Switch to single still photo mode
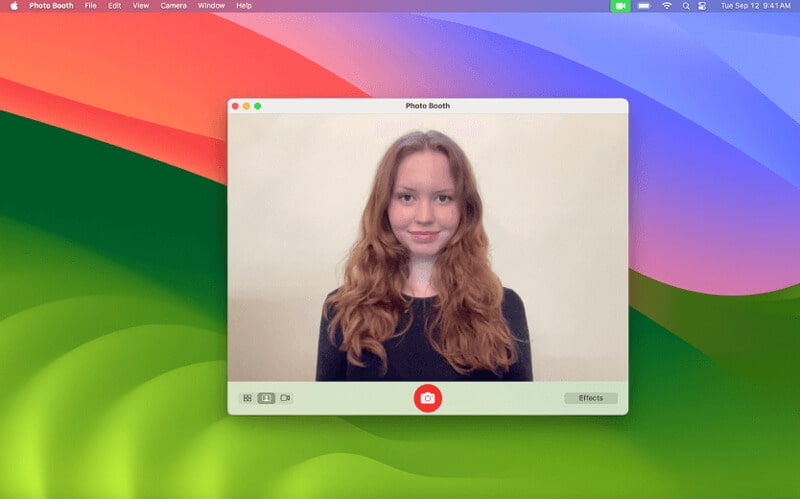The image size is (800, 499). (266, 398)
